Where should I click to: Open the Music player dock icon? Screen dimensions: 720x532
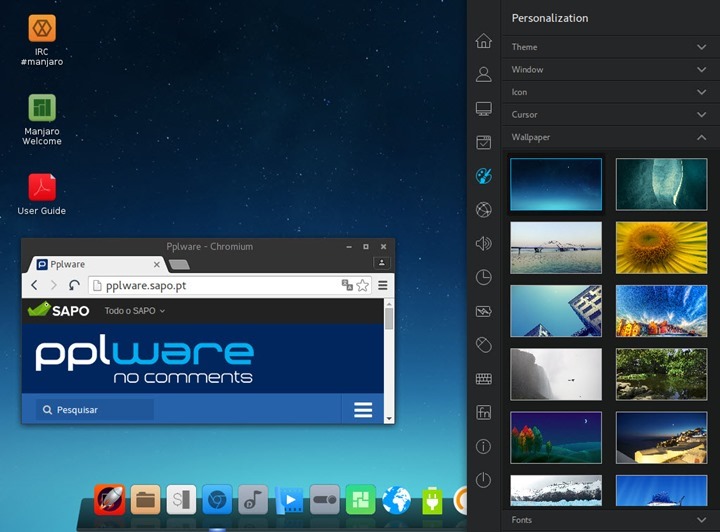pyautogui.click(x=253, y=499)
